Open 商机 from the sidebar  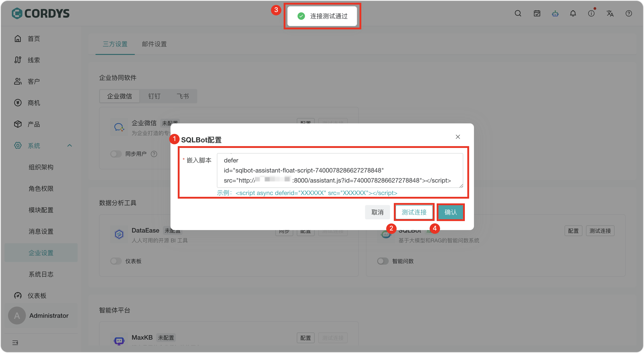(x=33, y=102)
